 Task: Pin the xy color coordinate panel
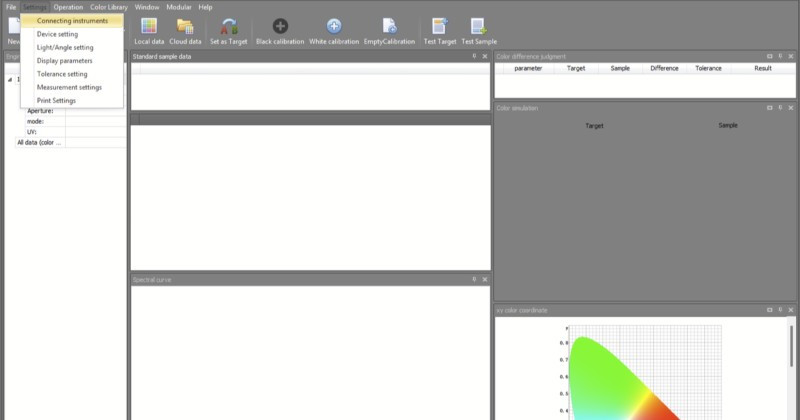click(x=780, y=310)
